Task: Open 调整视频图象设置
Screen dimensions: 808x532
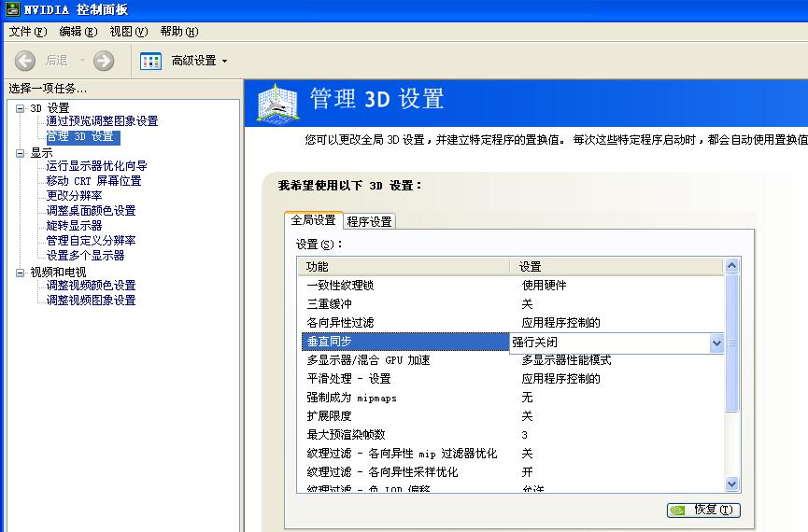Action: pos(92,301)
